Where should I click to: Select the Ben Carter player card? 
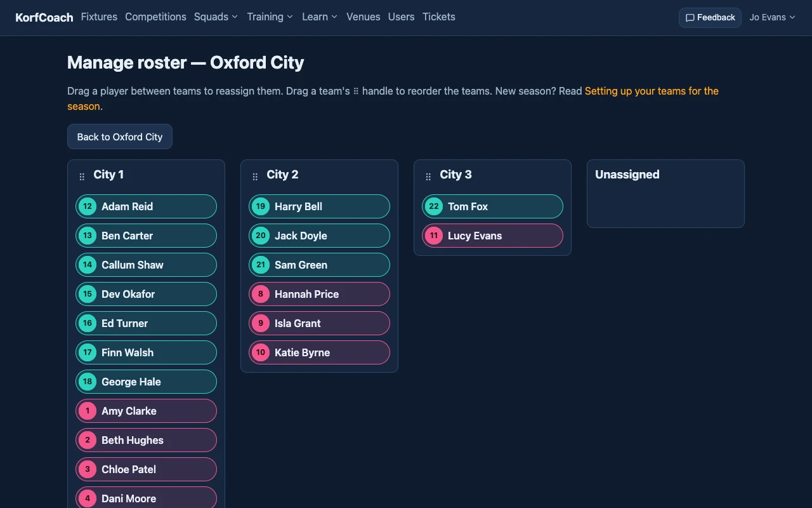(146, 236)
